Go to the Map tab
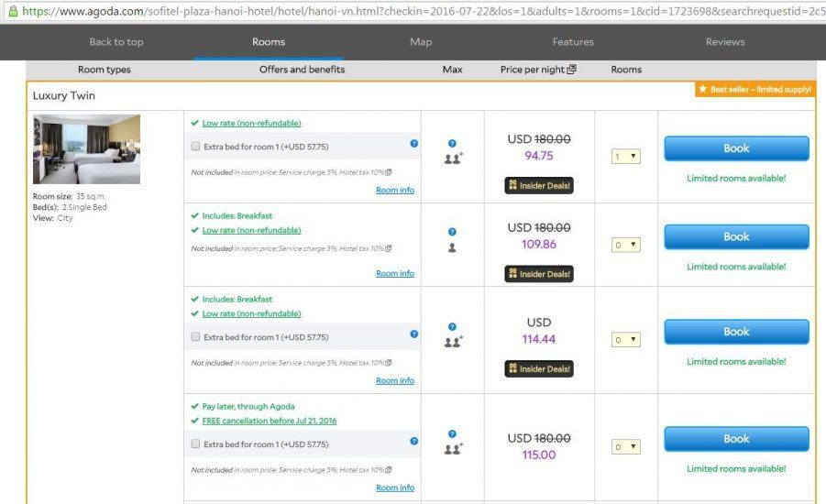Viewport: 826px width, 504px height. 421,42
